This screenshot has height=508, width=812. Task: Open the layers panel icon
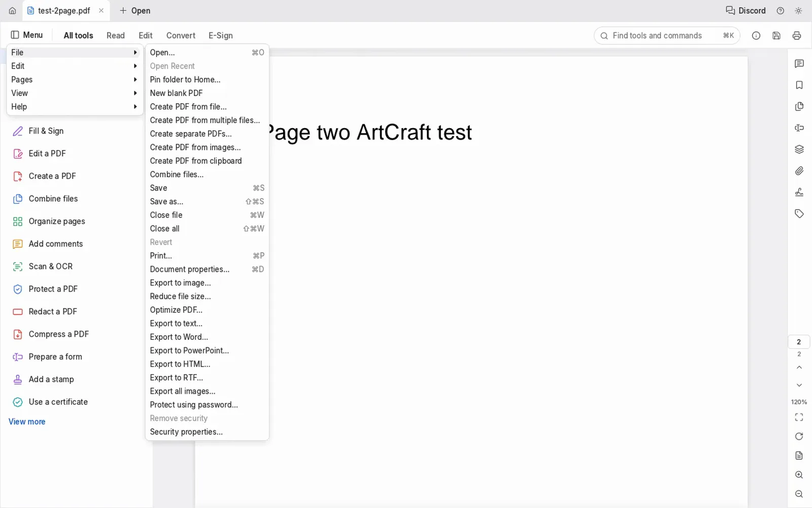point(799,149)
